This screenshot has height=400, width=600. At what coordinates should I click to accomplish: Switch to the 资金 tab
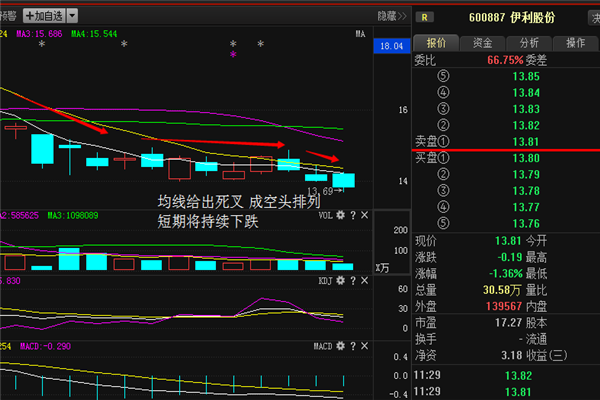point(482,43)
